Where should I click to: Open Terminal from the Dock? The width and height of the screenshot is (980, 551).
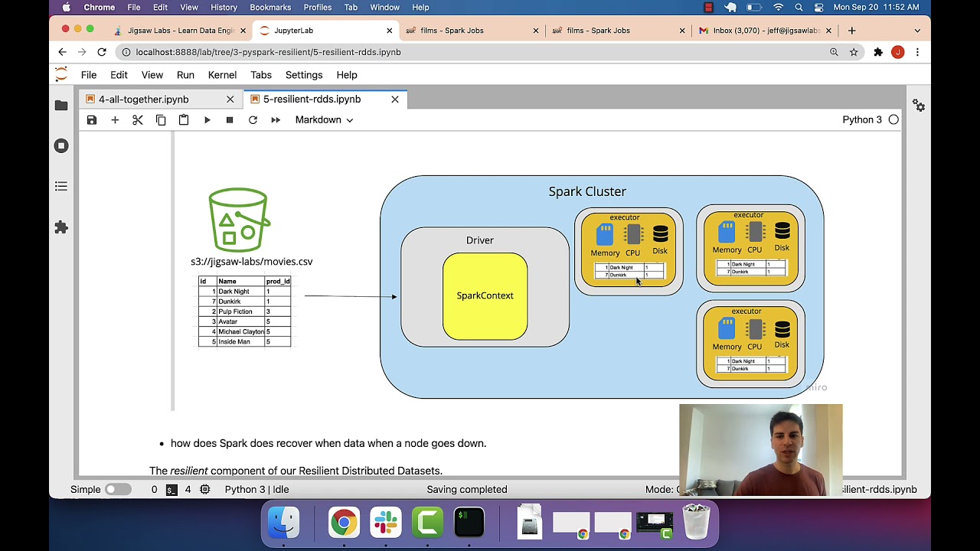469,523
